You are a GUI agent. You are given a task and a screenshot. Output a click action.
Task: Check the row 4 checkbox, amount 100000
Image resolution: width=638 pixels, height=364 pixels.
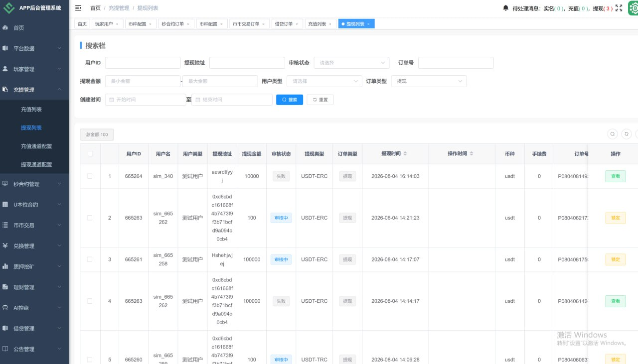coord(90,301)
